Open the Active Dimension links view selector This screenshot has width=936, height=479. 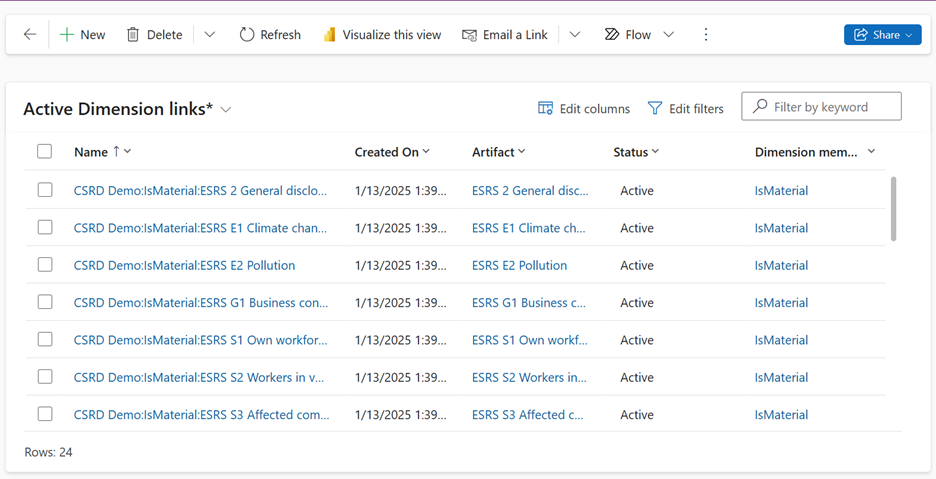(x=226, y=109)
